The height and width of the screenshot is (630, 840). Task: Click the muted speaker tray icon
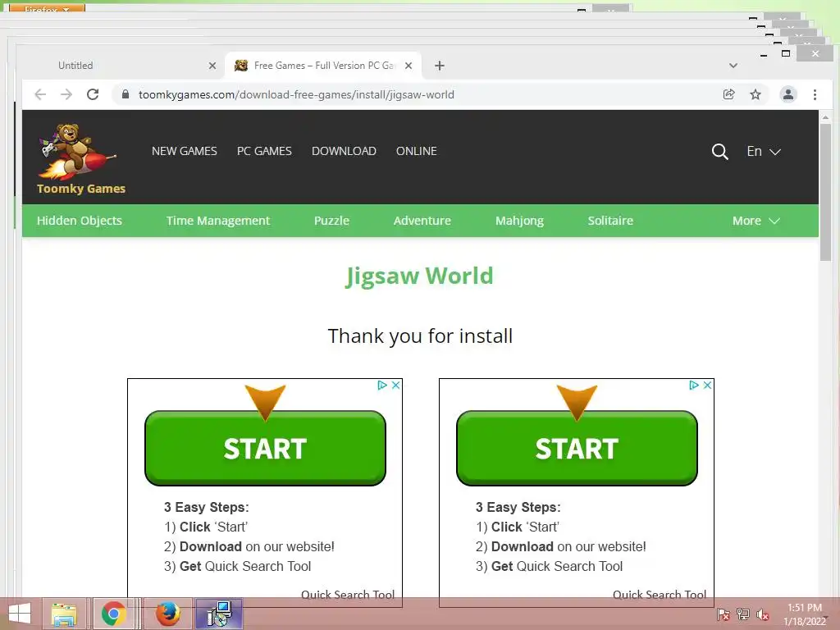coord(762,614)
